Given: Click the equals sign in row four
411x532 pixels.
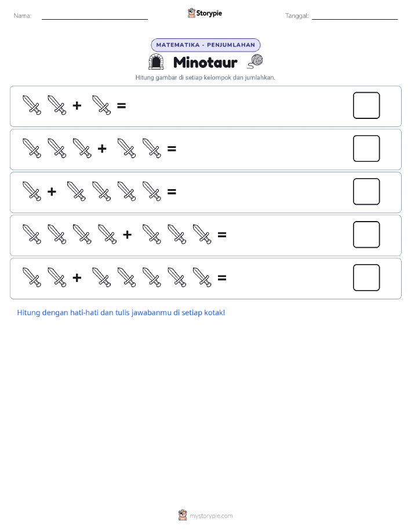Looking at the screenshot, I should click(222, 234).
